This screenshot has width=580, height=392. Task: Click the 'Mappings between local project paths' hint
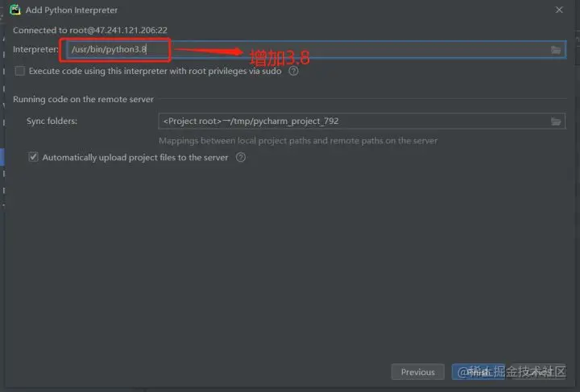[298, 141]
